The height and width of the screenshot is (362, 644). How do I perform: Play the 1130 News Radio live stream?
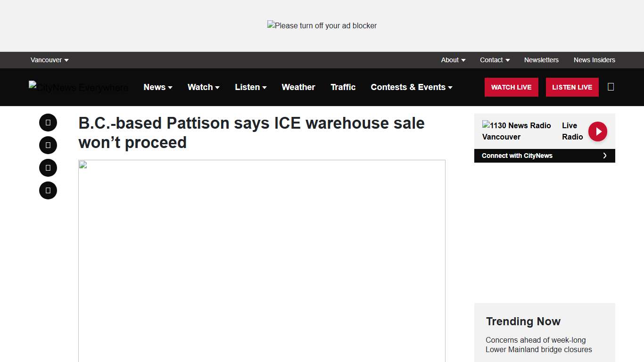click(x=597, y=132)
